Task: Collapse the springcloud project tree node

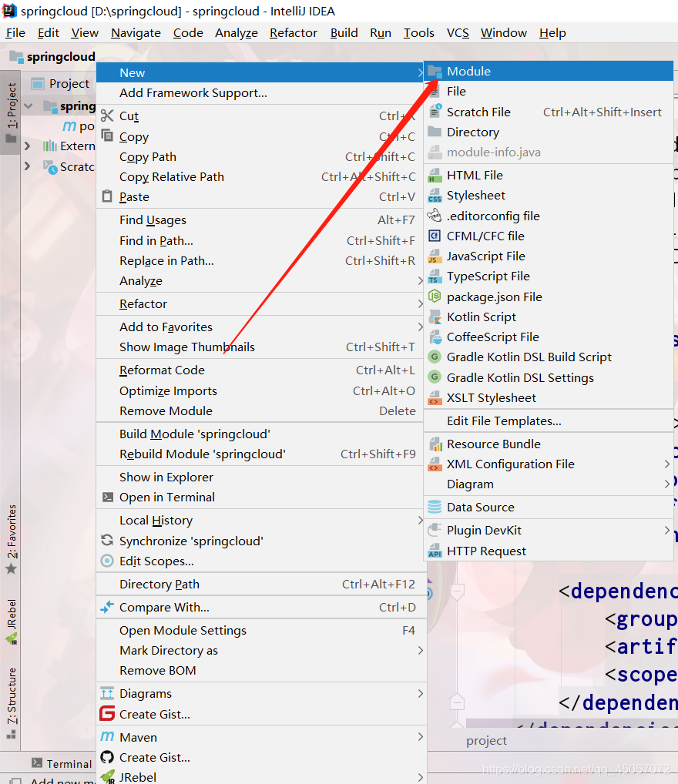Action: point(29,106)
